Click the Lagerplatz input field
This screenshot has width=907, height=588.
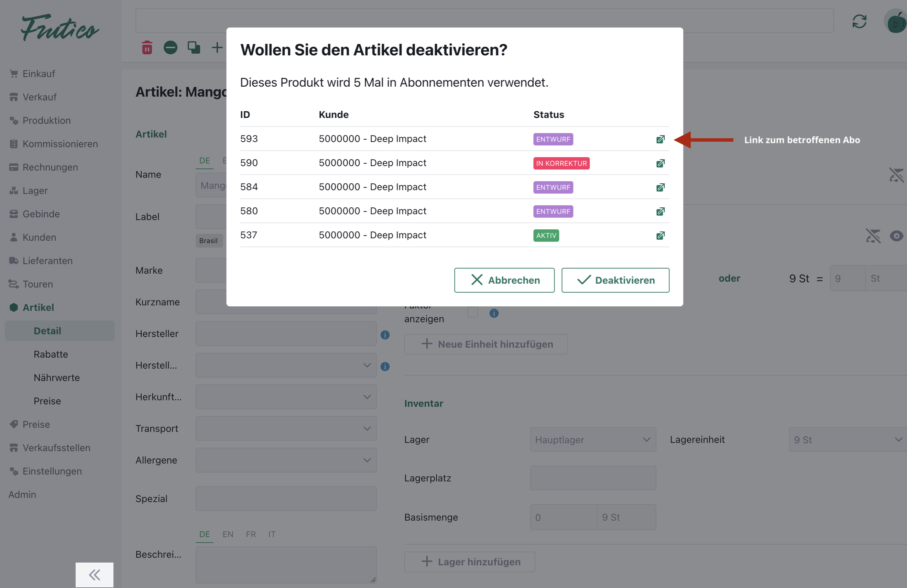[x=593, y=478]
